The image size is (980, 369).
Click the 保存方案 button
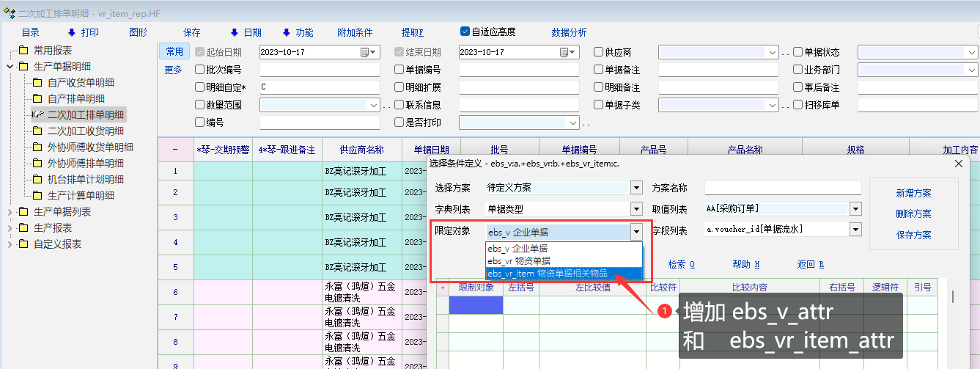point(913,235)
